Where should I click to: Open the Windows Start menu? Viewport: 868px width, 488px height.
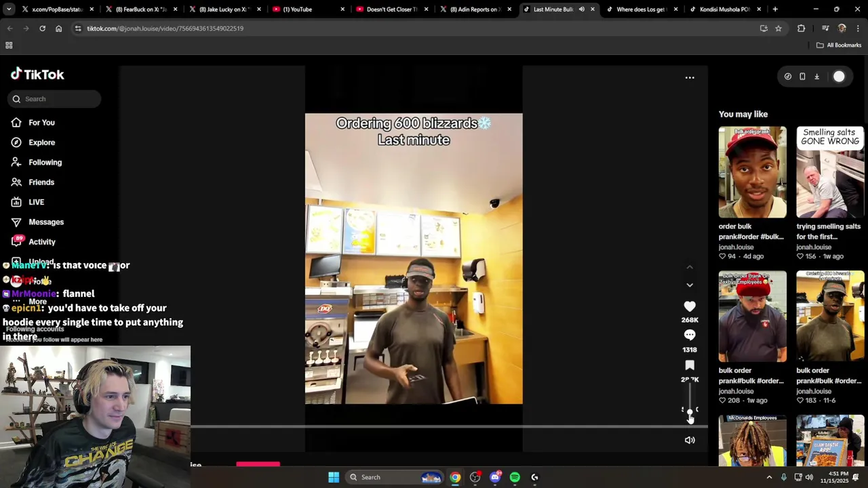(x=334, y=477)
